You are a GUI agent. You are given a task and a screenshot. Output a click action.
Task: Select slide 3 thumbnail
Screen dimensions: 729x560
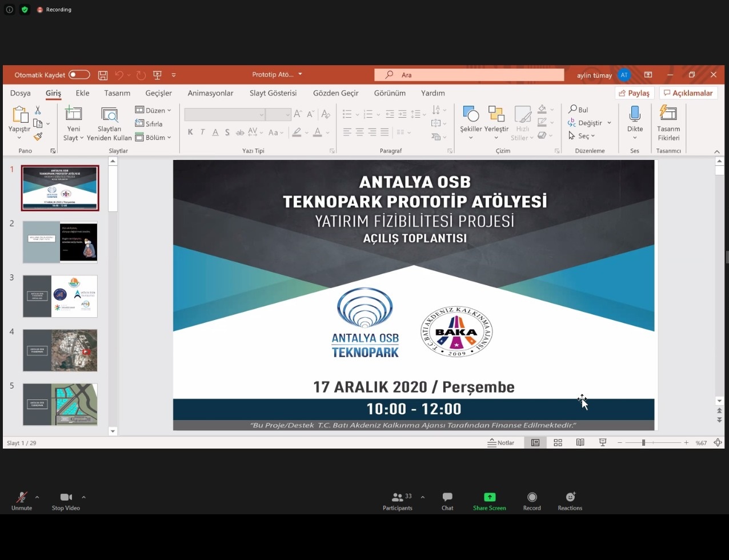pos(60,296)
